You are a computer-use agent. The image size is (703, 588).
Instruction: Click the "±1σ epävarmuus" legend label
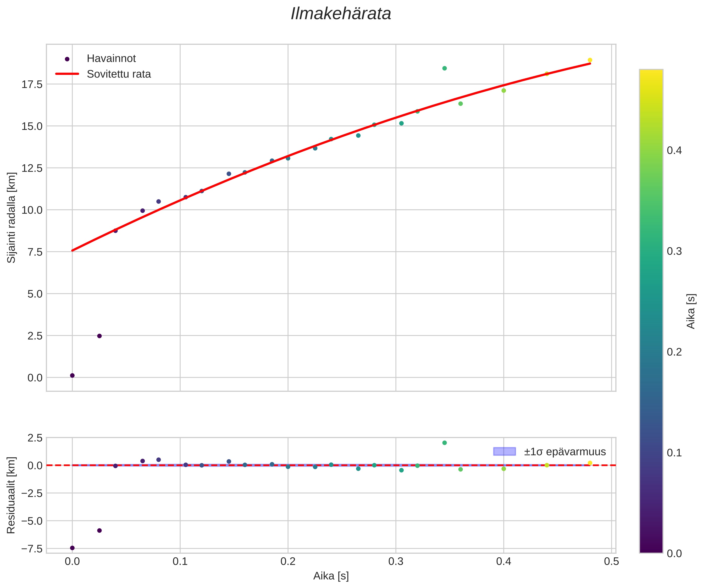tap(565, 452)
